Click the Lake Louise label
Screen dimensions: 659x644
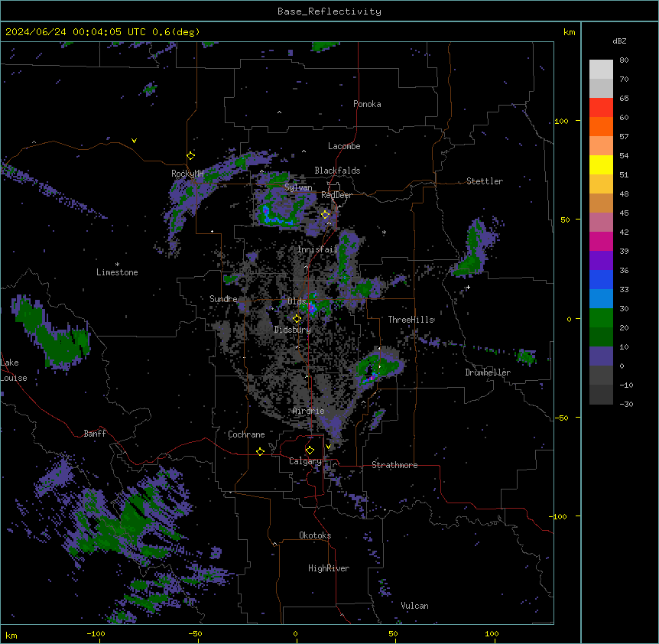point(12,370)
